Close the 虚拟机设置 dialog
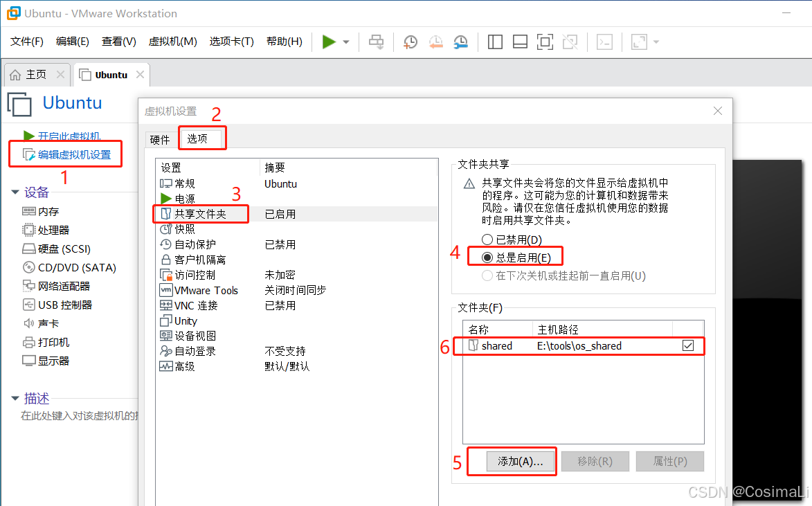This screenshot has height=506, width=812. point(717,111)
